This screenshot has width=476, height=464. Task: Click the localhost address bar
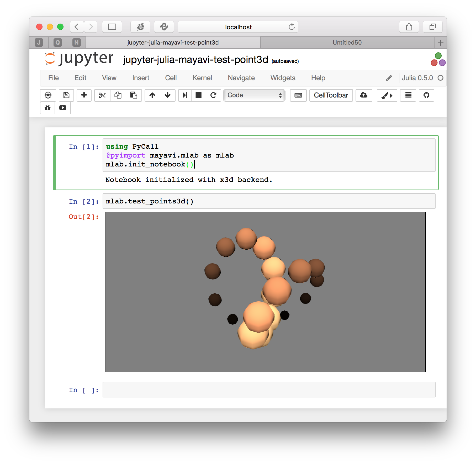(x=238, y=27)
